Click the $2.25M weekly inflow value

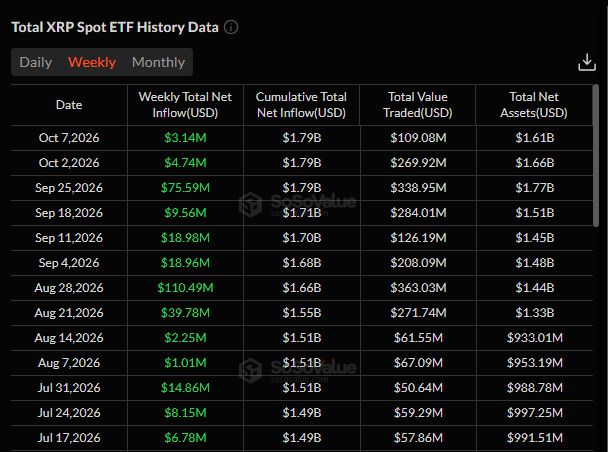click(x=185, y=338)
